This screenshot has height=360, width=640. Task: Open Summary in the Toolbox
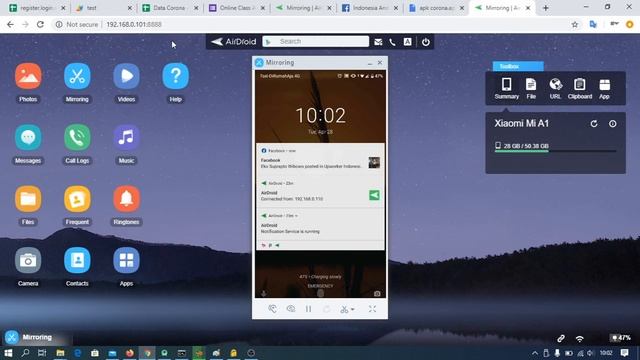point(507,89)
